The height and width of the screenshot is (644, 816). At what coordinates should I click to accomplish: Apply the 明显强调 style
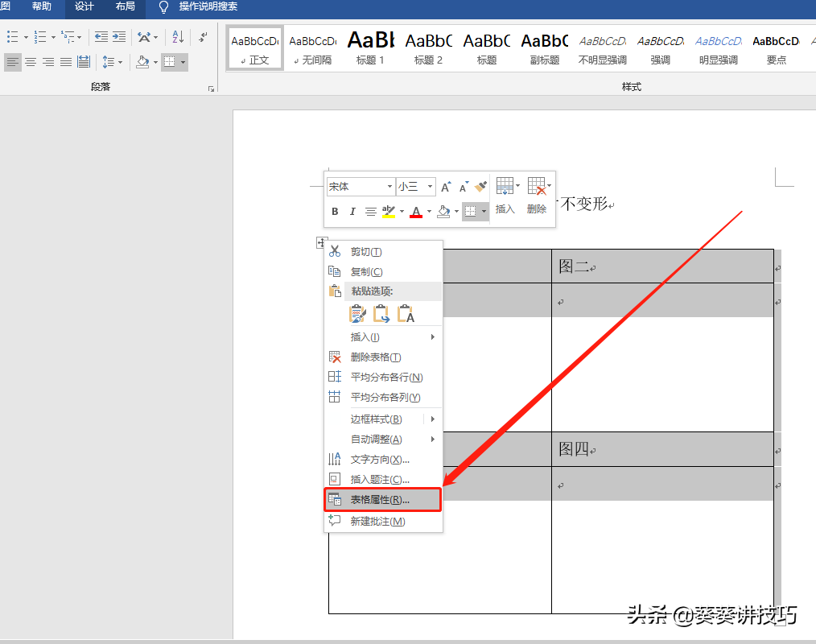pos(719,49)
